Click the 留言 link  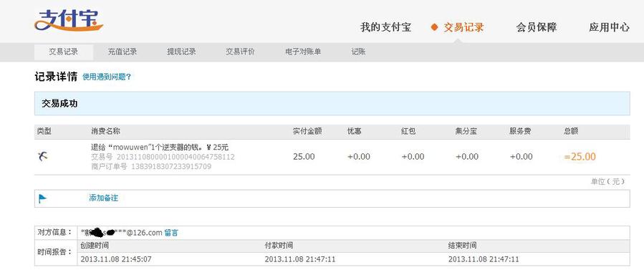(171, 233)
